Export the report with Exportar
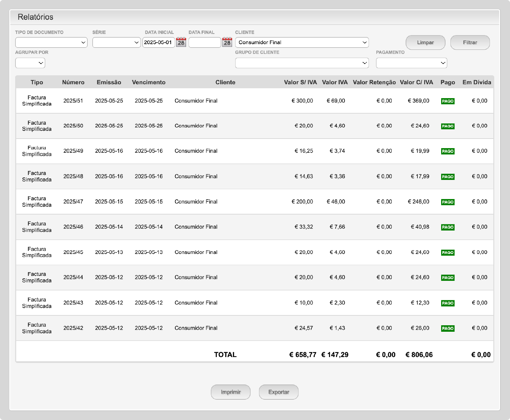Image resolution: width=510 pixels, height=420 pixels. [278, 392]
